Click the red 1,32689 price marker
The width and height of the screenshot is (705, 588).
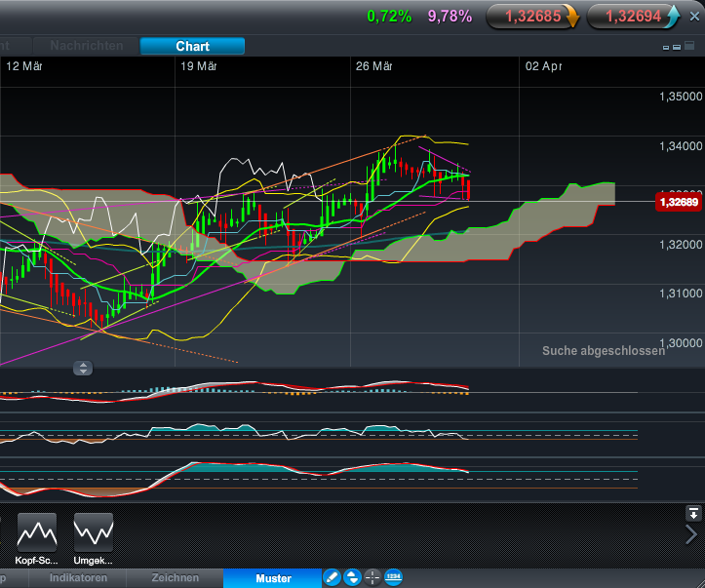679,202
